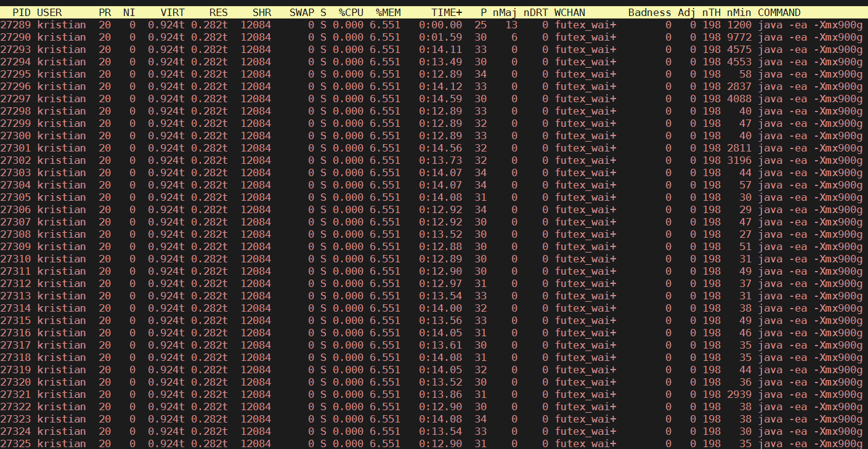This screenshot has width=868, height=449.
Task: Click the RES column header
Action: 219,12
